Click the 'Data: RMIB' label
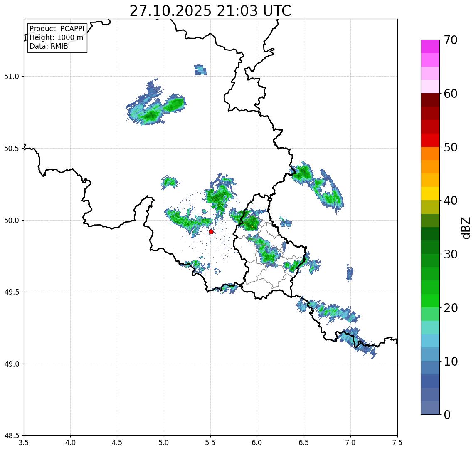Image resolution: width=476 pixels, height=451 pixels. (x=49, y=46)
